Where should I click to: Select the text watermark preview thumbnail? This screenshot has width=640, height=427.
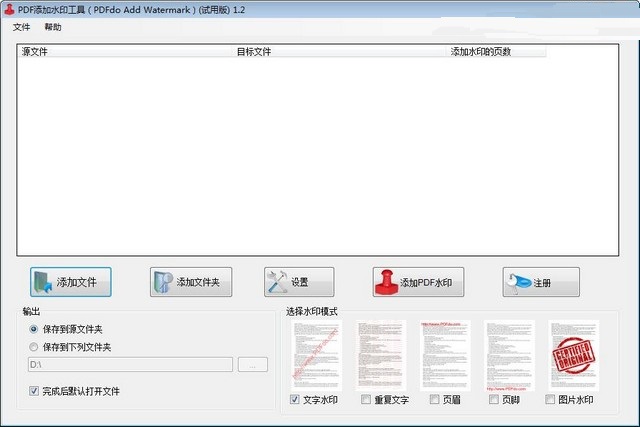(x=315, y=355)
